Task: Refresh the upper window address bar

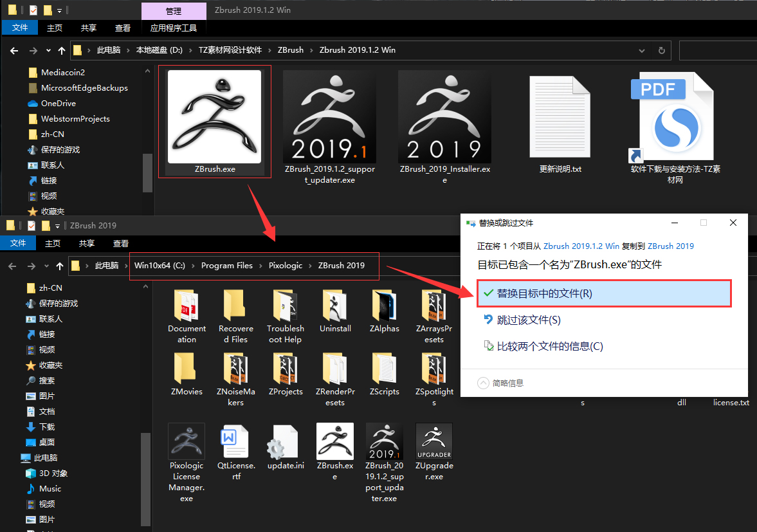Action: point(661,50)
